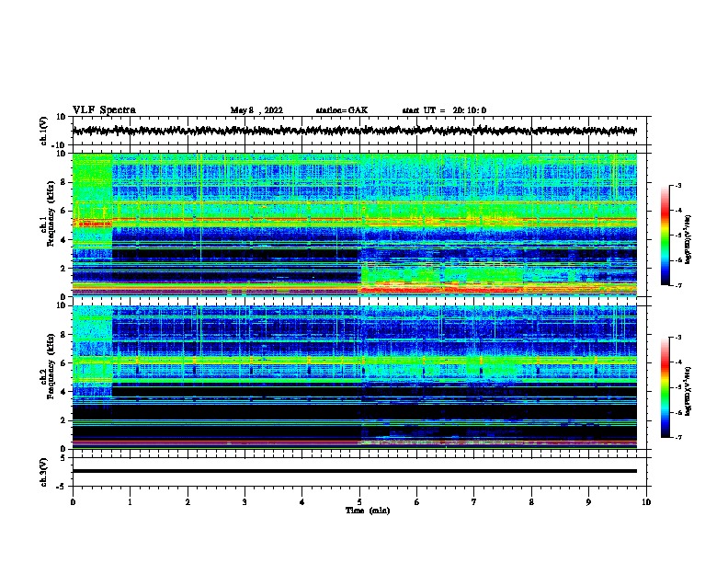Click the "start UT = 20:10:0" text
Image resolution: width=728 pixels, height=563 pixels.
444,110
